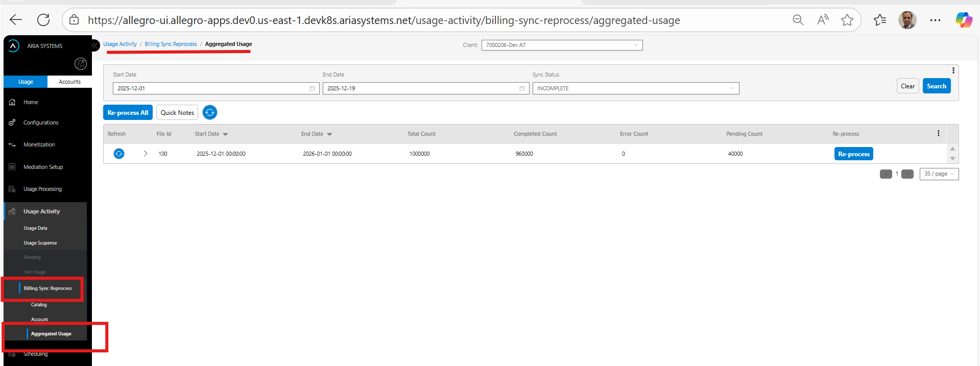Add page to favorites with star icon

(847, 20)
